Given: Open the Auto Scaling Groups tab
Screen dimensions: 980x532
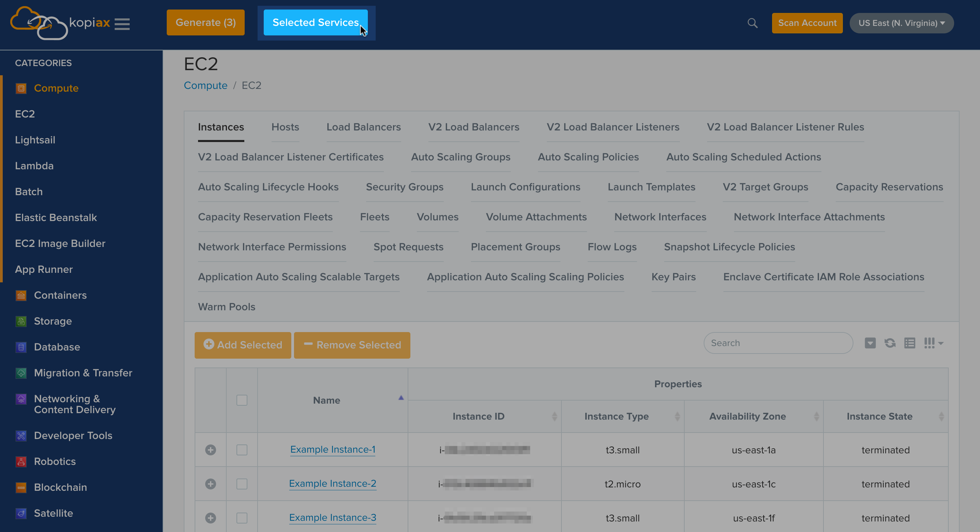Looking at the screenshot, I should [x=460, y=157].
